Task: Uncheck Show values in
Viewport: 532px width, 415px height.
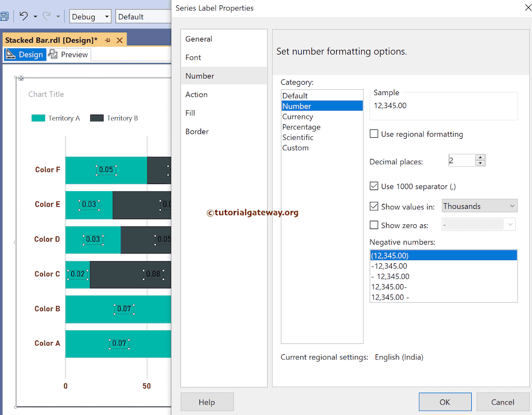Action: point(374,206)
